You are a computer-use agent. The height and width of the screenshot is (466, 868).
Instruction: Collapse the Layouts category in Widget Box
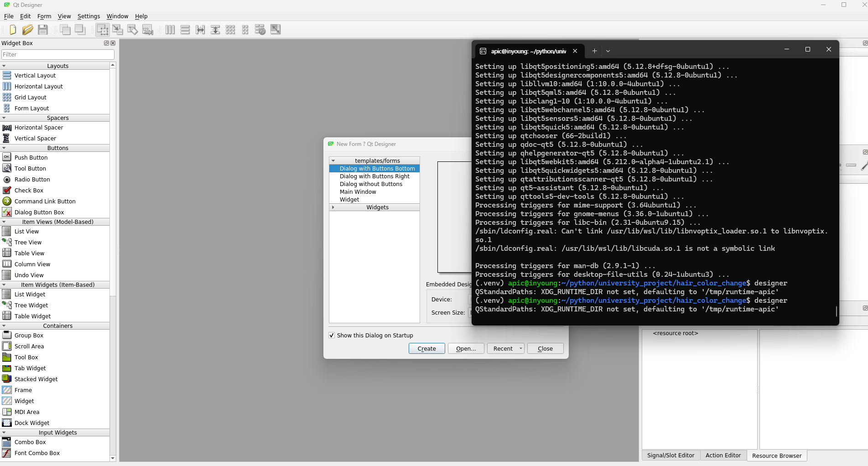(x=4, y=66)
